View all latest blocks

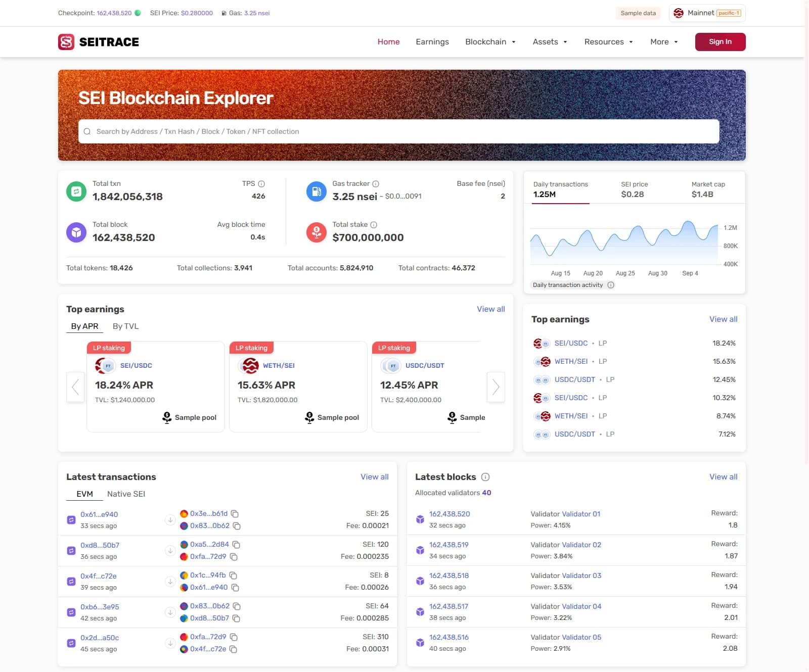pos(723,477)
